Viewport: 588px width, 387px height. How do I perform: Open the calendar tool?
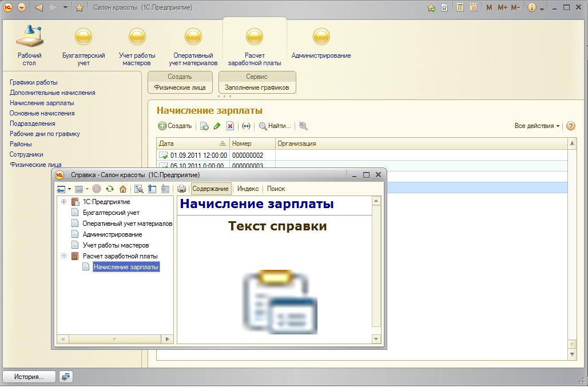(x=473, y=7)
